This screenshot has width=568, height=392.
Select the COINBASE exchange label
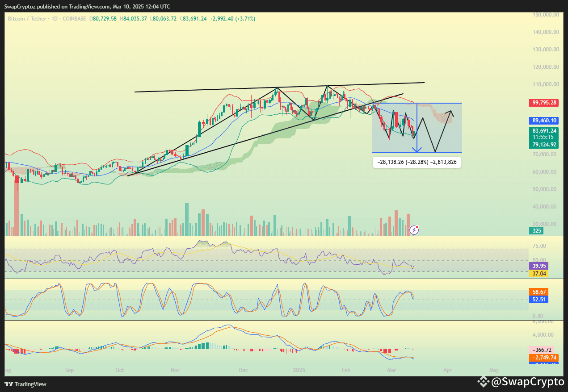point(74,18)
